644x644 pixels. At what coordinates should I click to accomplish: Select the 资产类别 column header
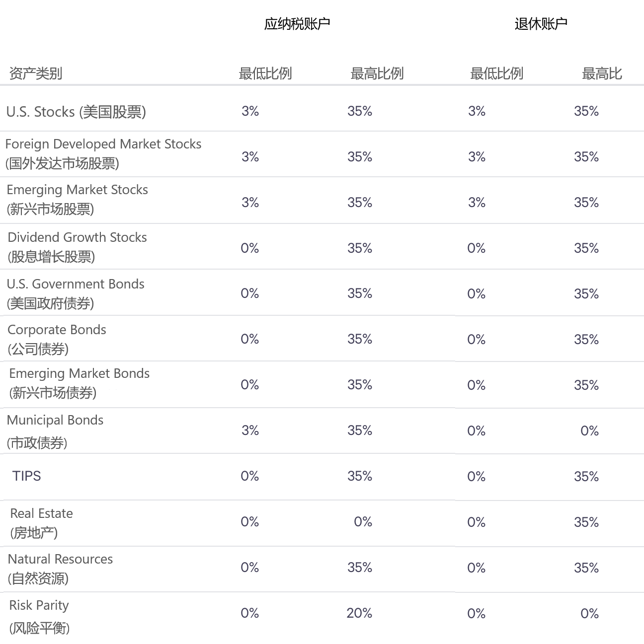point(36,73)
